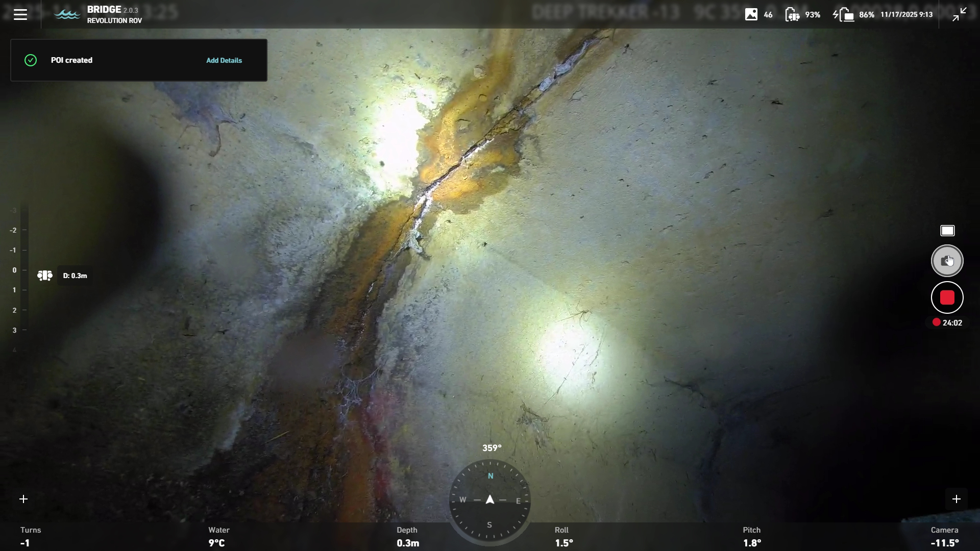The height and width of the screenshot is (551, 980).
Task: Toggle the camera view rectangle icon
Action: point(947,231)
